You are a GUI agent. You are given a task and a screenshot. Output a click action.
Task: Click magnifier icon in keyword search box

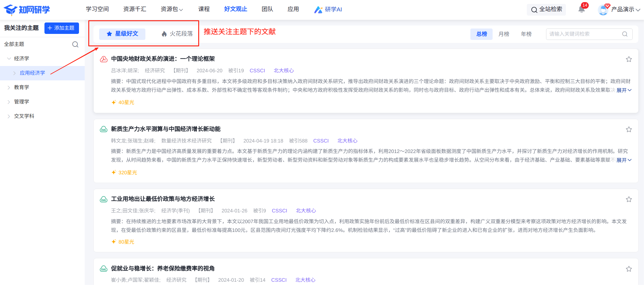click(x=625, y=34)
